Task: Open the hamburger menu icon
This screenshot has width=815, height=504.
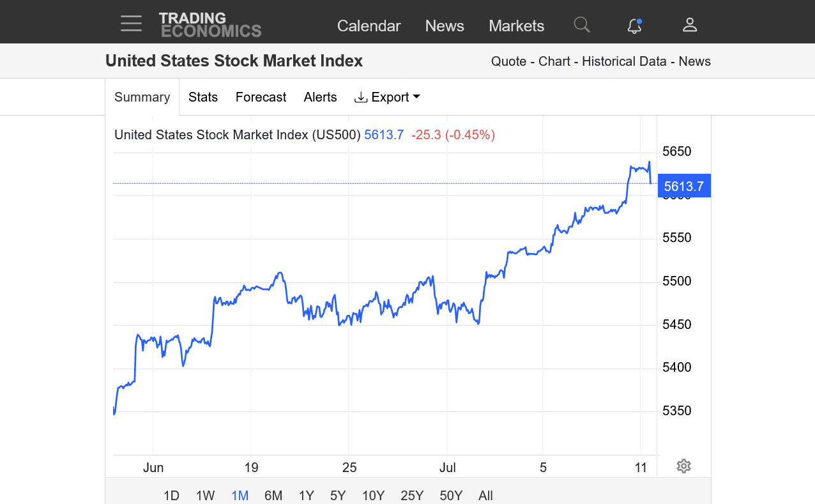Action: tap(131, 24)
